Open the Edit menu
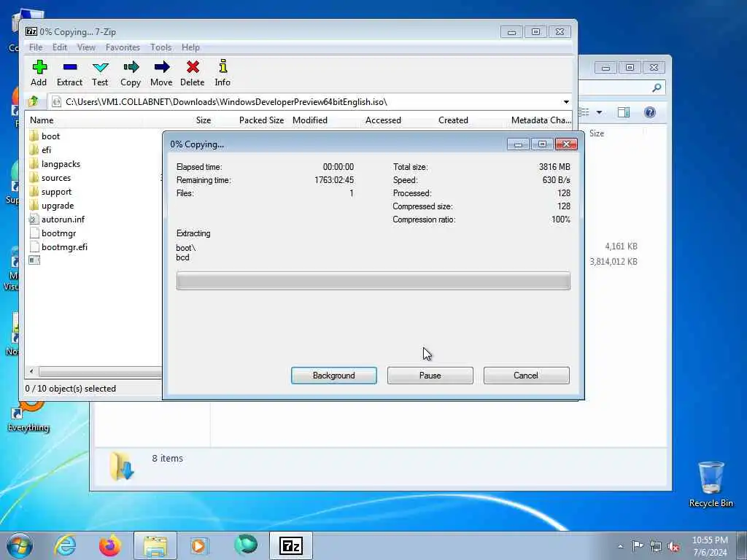 point(60,47)
